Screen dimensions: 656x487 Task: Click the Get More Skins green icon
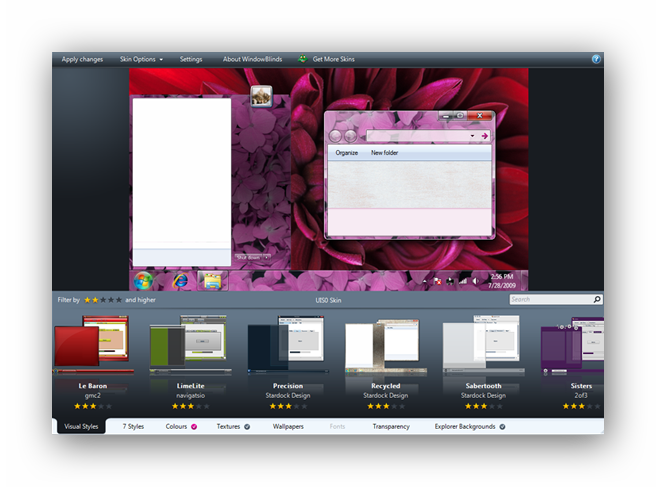pyautogui.click(x=303, y=59)
